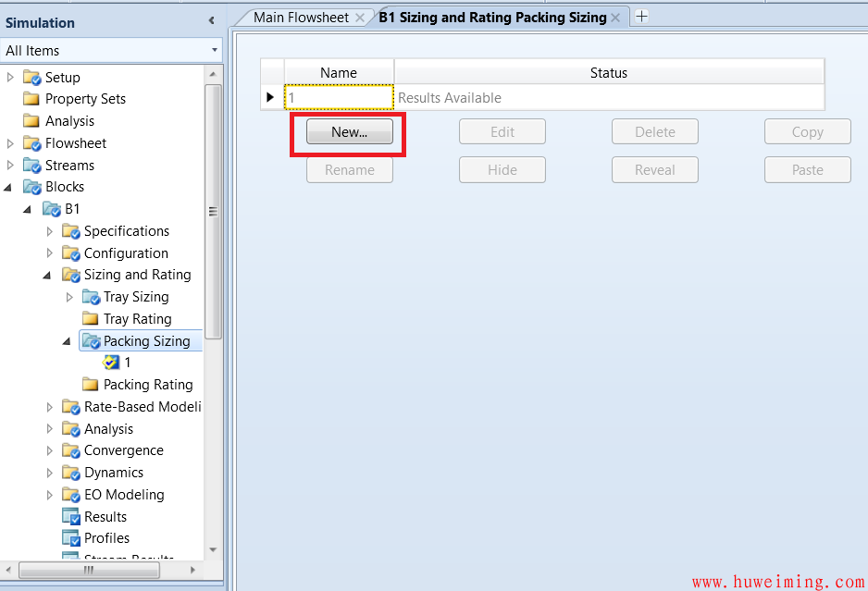Expand the Convergence tree node
The height and width of the screenshot is (591, 868).
[x=49, y=451]
